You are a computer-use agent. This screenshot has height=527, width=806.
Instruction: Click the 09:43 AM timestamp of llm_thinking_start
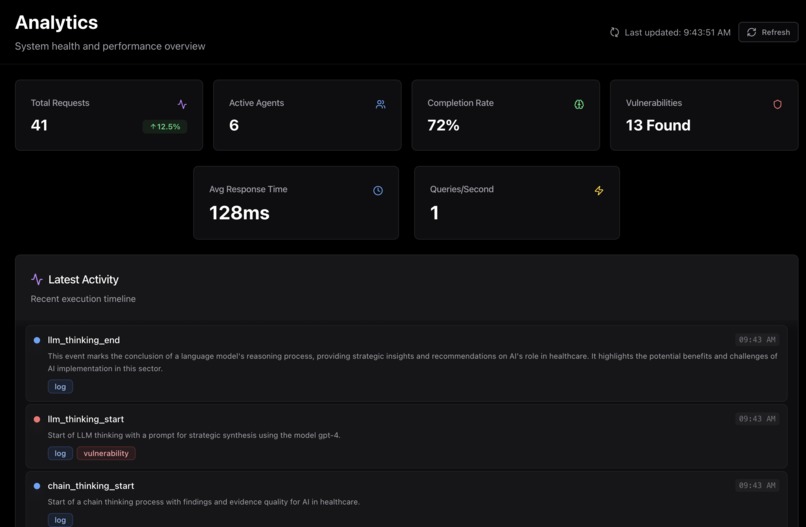tap(757, 419)
